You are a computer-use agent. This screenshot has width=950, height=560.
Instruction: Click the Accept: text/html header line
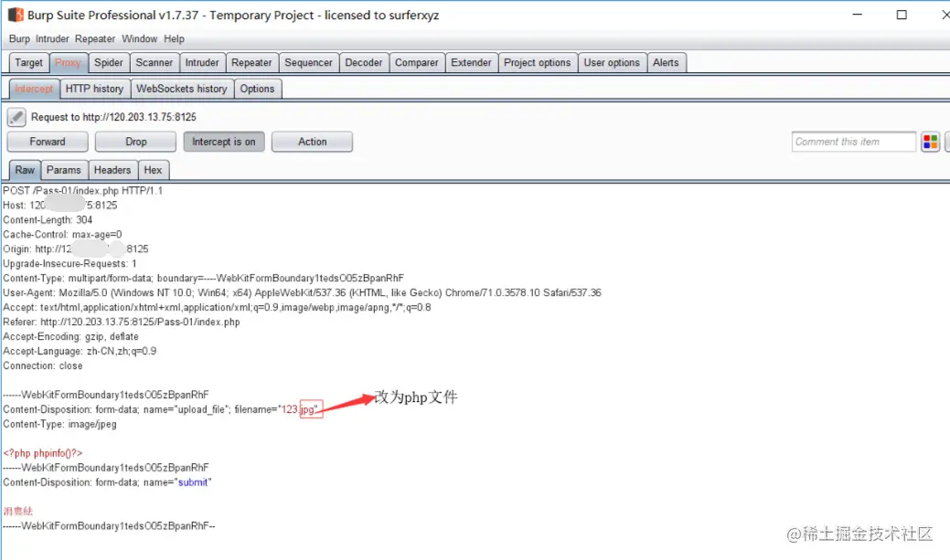(217, 307)
